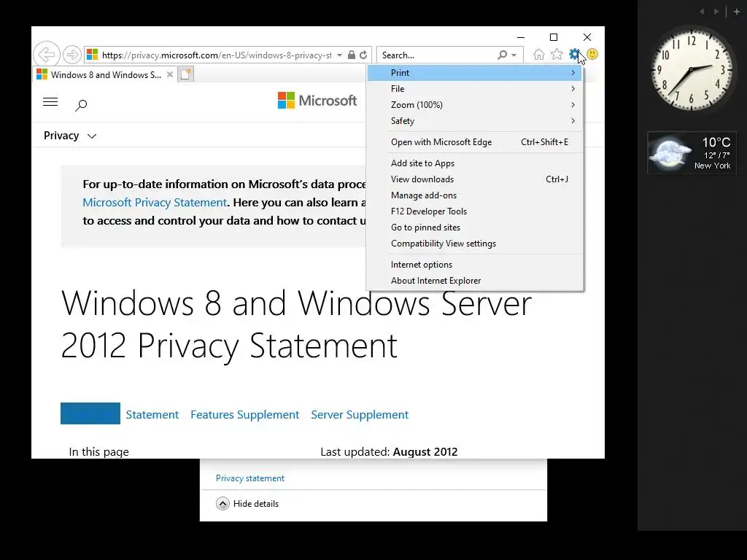Expand the Zoom (100%) submenu
The height and width of the screenshot is (560, 747).
[474, 105]
